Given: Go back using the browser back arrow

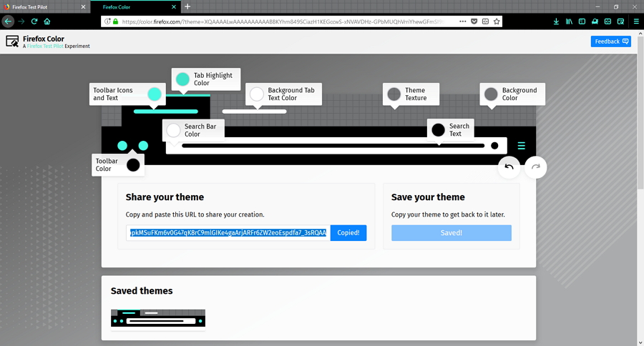Looking at the screenshot, I should tap(8, 21).
